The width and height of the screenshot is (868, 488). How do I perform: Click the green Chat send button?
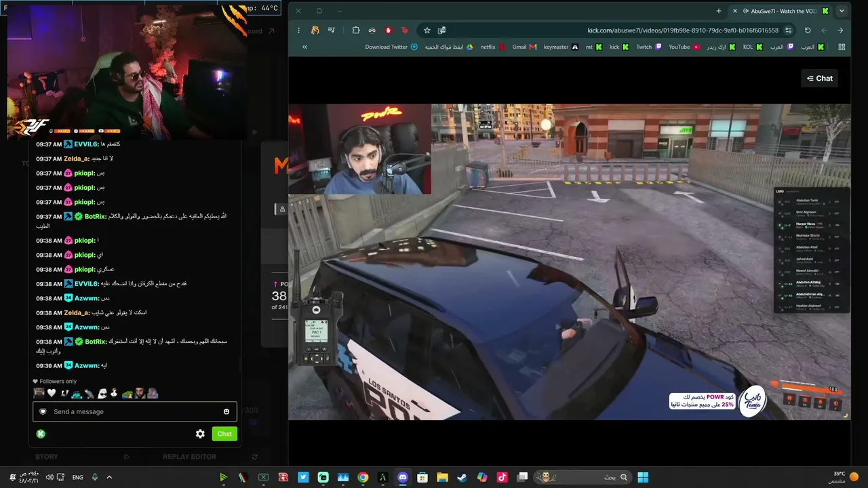224,434
